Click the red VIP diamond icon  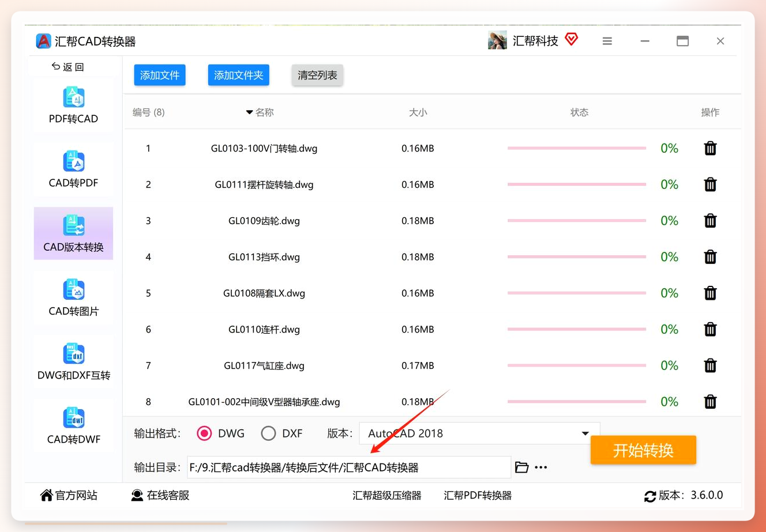click(x=571, y=39)
